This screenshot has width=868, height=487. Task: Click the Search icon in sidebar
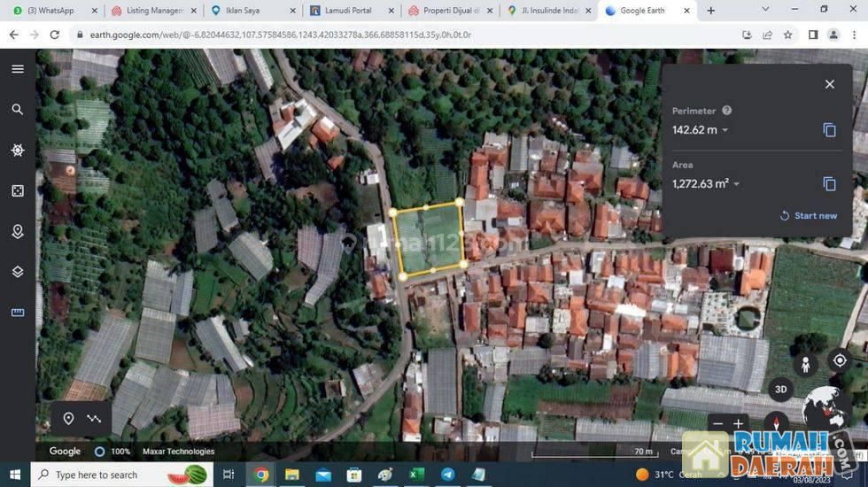(x=18, y=110)
